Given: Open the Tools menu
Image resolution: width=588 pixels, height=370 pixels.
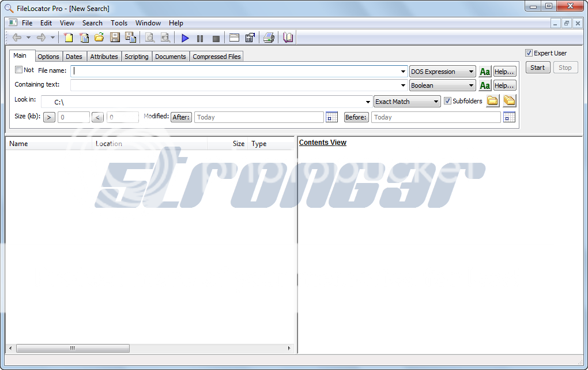Looking at the screenshot, I should click(119, 23).
